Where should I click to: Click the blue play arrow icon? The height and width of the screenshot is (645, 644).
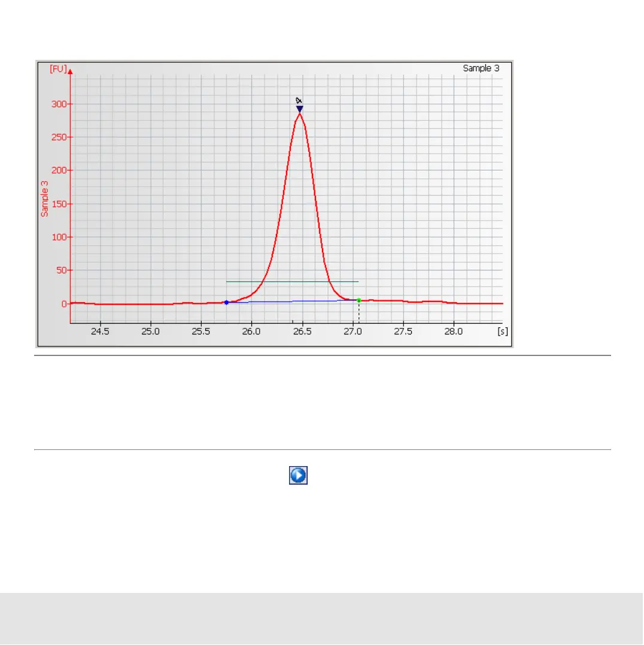click(298, 476)
